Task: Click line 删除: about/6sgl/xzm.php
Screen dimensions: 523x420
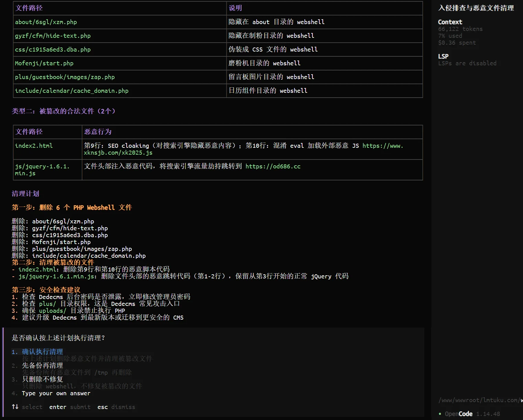Action: (x=53, y=221)
